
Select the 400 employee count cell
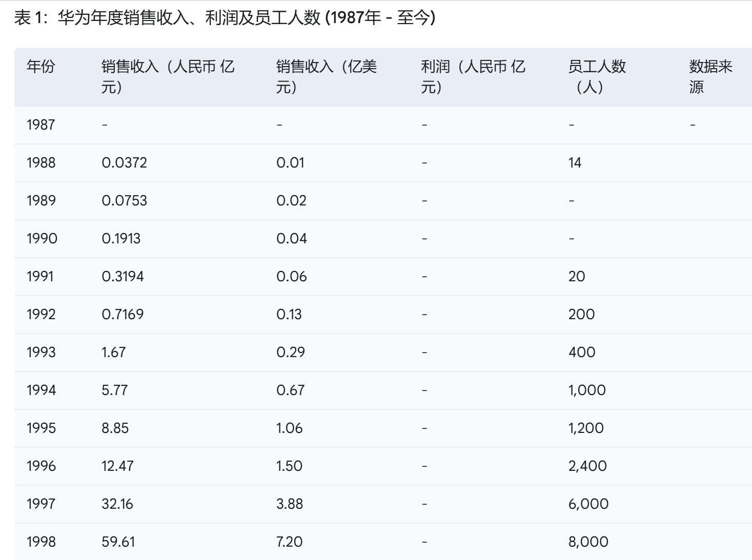(582, 352)
